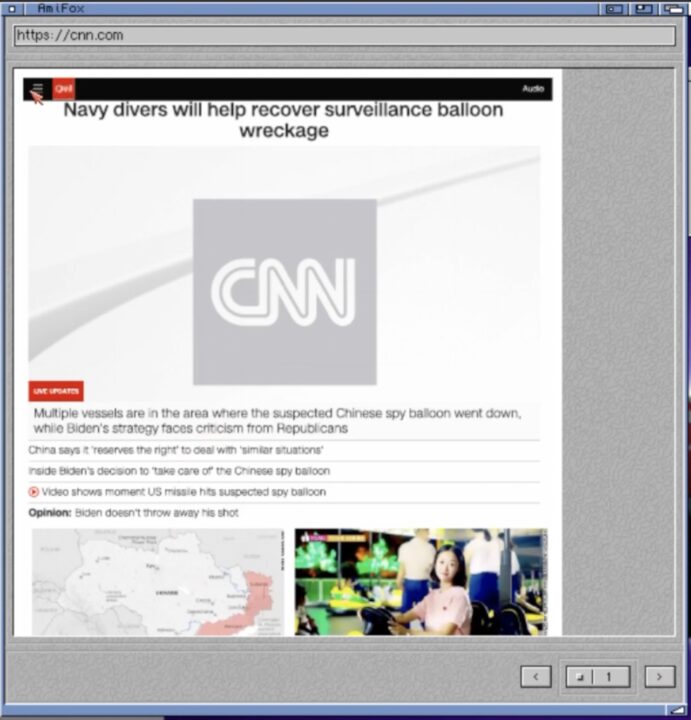Click the window iconify gadget in title bar

(614, 9)
